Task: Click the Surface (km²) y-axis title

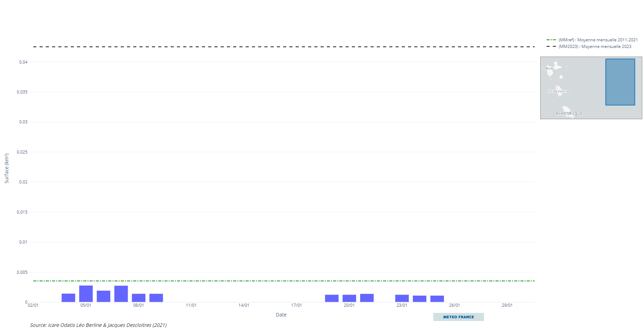Action: (x=7, y=168)
